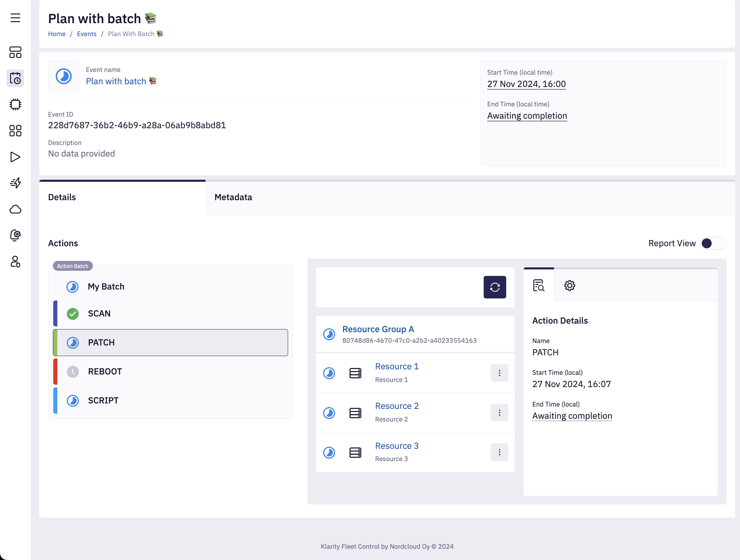Open the Resource Group A link
740x560 pixels.
[x=378, y=329]
